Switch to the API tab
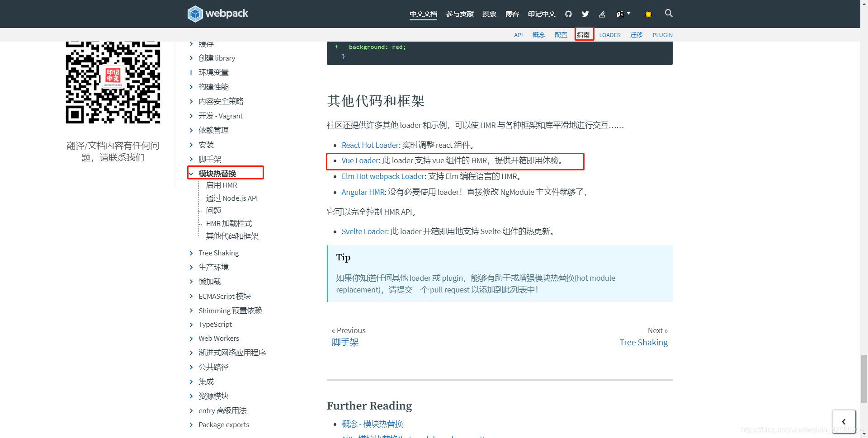Screen dimensions: 868x438 [518, 35]
